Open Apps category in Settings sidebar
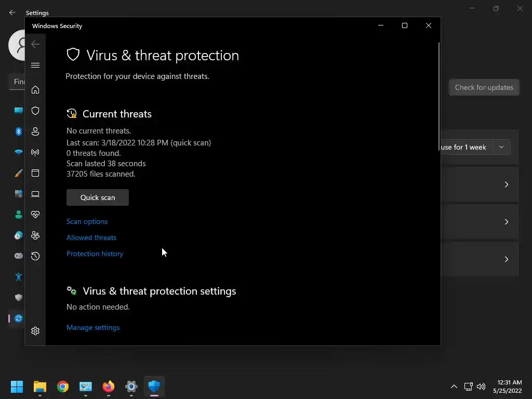The image size is (532, 399). 18,194
